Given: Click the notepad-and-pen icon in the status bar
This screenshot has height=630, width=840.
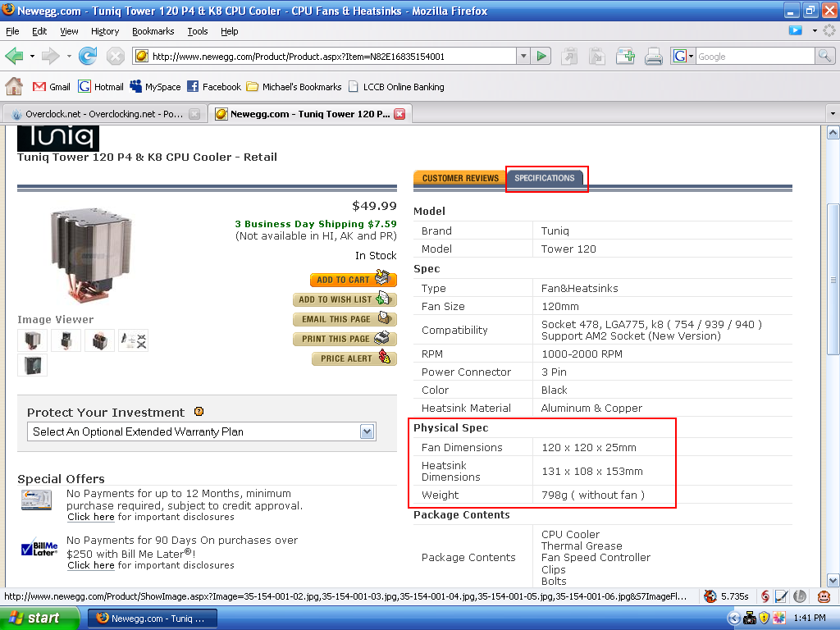Looking at the screenshot, I should (x=781, y=596).
